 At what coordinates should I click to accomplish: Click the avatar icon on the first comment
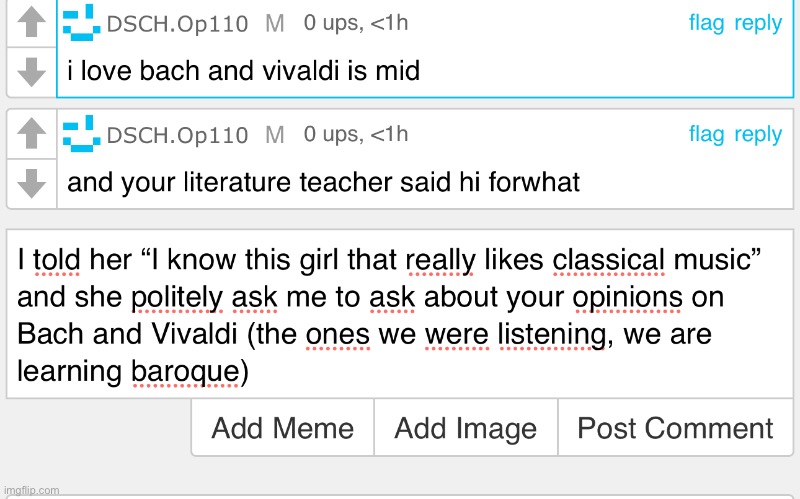click(x=81, y=22)
